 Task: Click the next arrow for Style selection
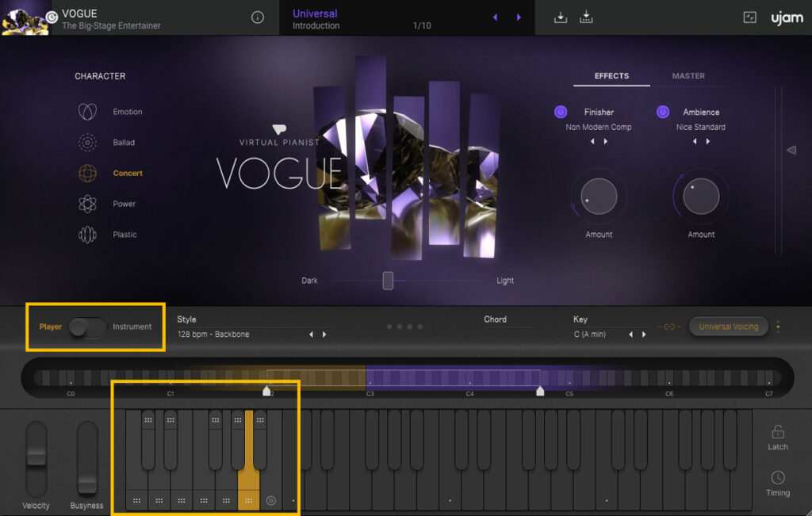pyautogui.click(x=324, y=334)
